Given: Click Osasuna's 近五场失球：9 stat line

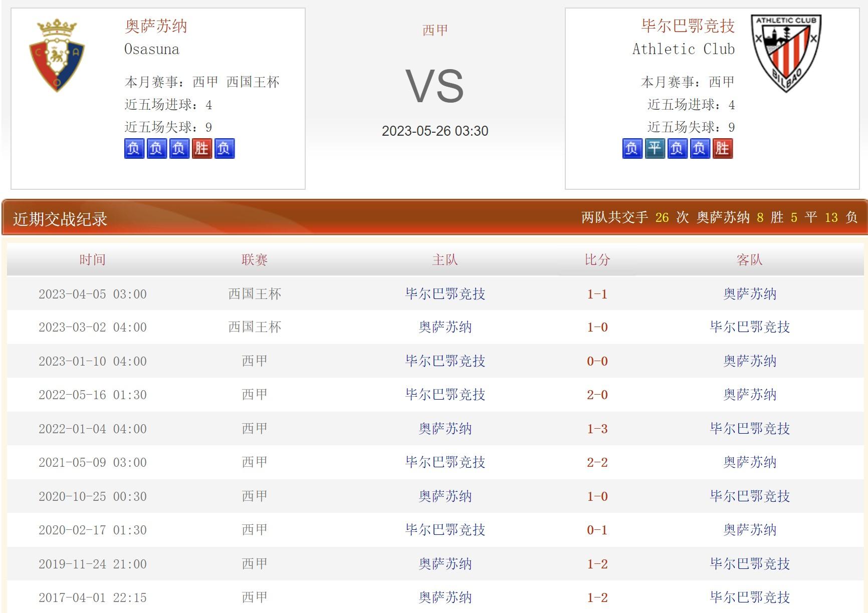Looking at the screenshot, I should click(x=168, y=127).
